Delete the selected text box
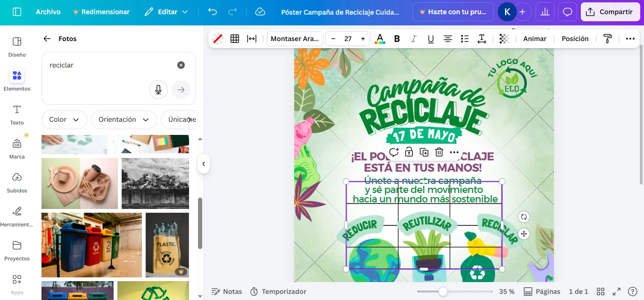This screenshot has height=300, width=644. (x=439, y=152)
